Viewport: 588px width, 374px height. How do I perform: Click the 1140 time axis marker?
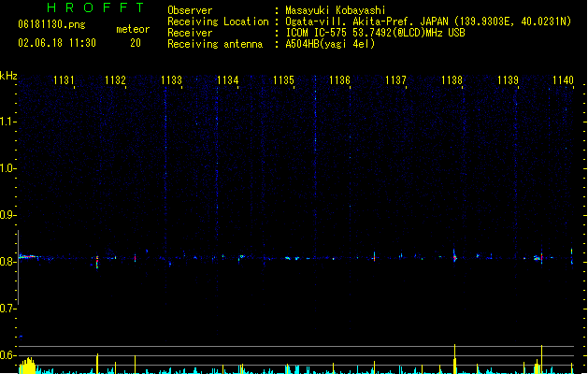tap(564, 80)
